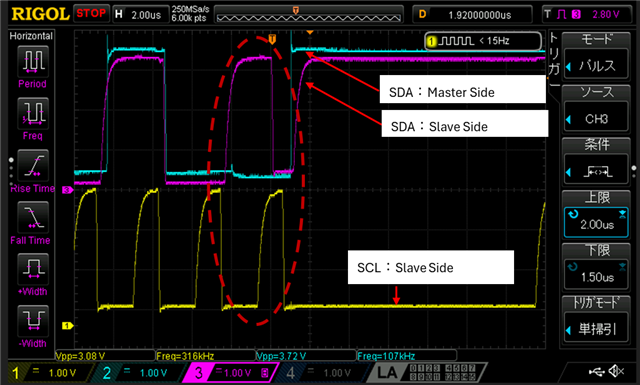Click the USB connection status icon
The height and width of the screenshot is (385, 640).
coord(597,372)
